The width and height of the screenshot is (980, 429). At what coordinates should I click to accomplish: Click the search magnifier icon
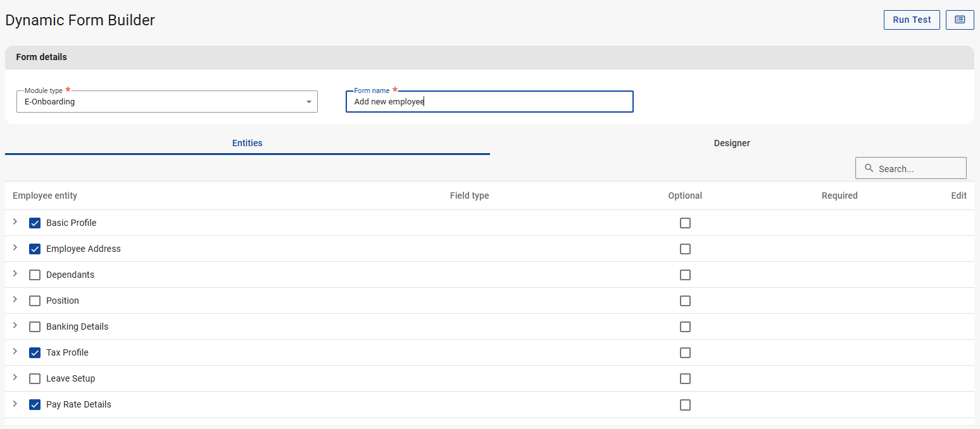coord(869,168)
